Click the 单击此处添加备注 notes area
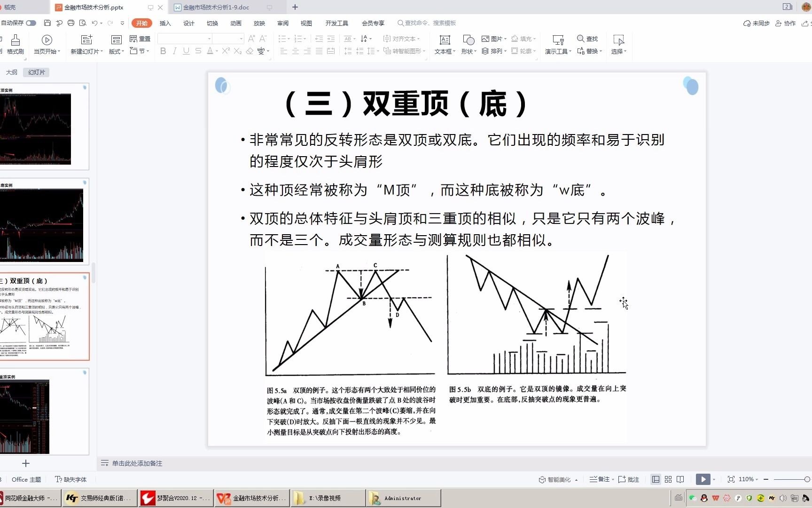812x508 pixels. tap(137, 463)
